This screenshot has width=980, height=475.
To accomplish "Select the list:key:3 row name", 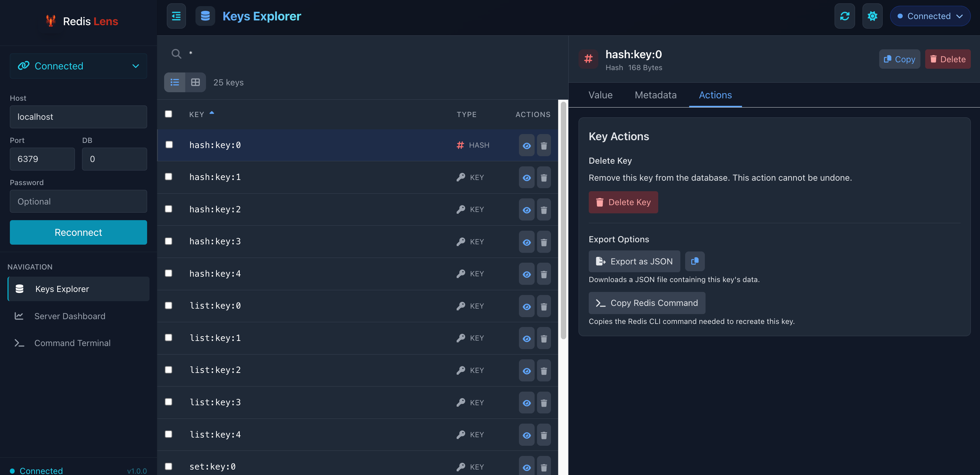I will pyautogui.click(x=215, y=402).
